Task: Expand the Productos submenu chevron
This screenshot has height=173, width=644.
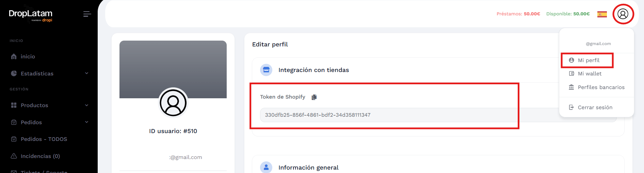Action: coord(86,105)
